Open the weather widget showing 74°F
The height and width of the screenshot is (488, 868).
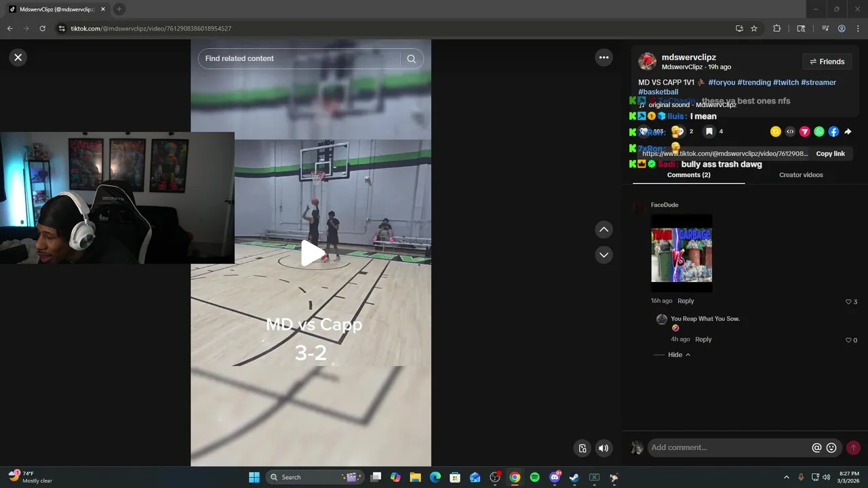coord(31,477)
